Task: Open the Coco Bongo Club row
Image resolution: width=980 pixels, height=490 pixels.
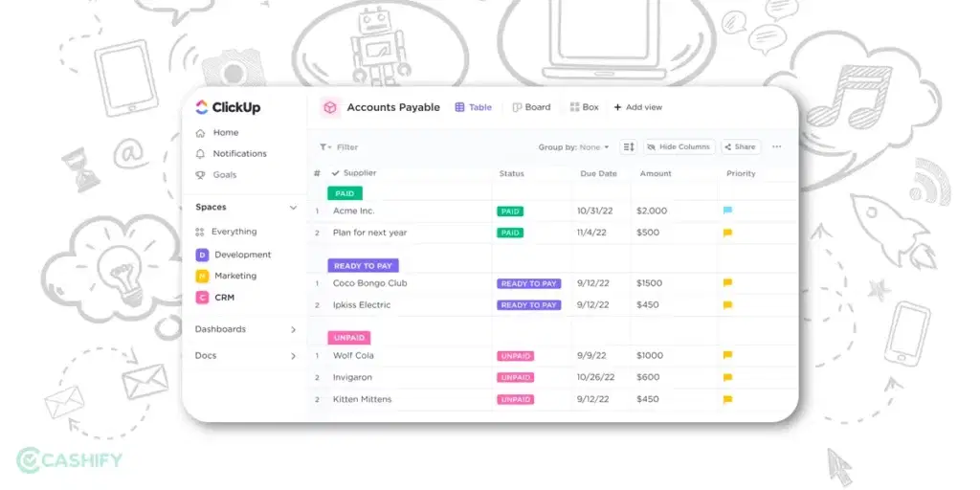Action: [369, 283]
